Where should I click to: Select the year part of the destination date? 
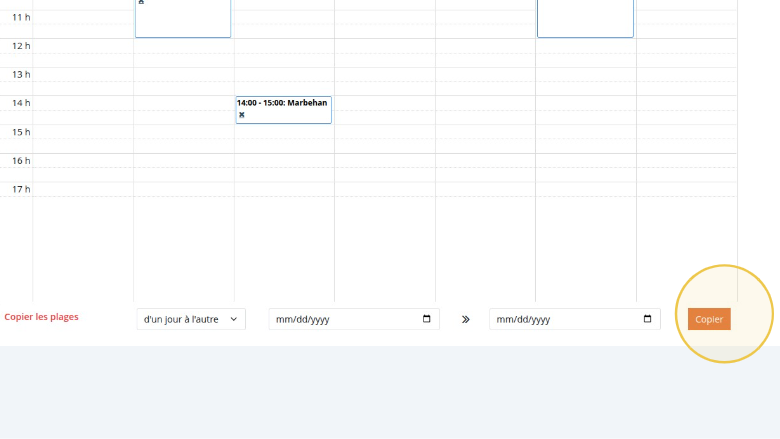[539, 320]
